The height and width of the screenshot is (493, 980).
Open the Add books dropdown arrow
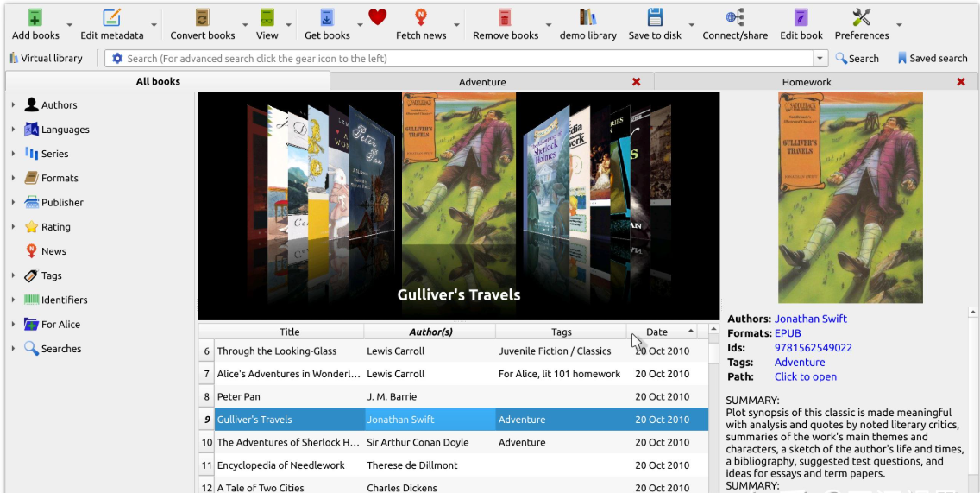[69, 25]
